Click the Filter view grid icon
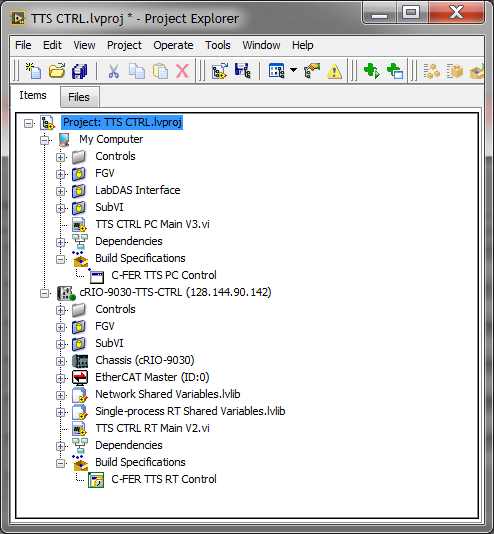 pyautogui.click(x=276, y=71)
